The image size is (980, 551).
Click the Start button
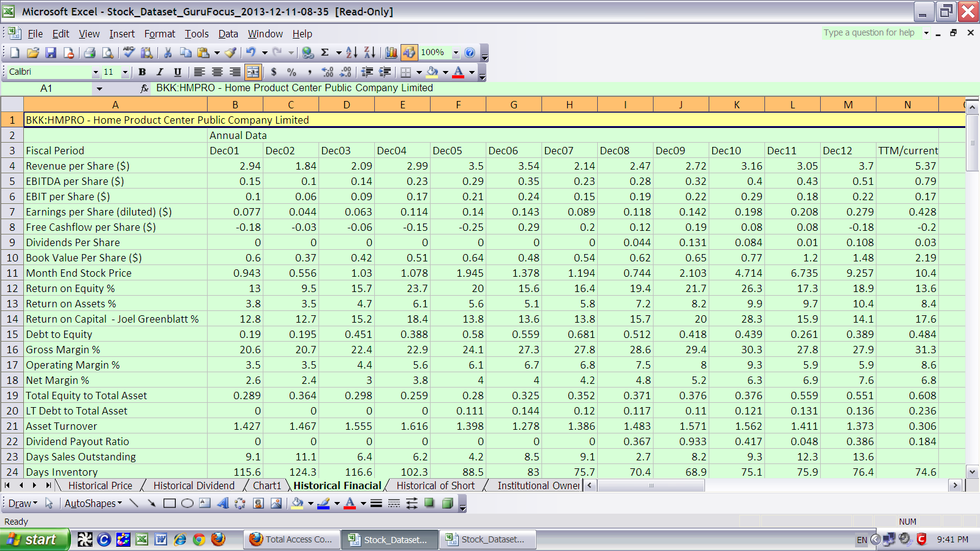35,539
